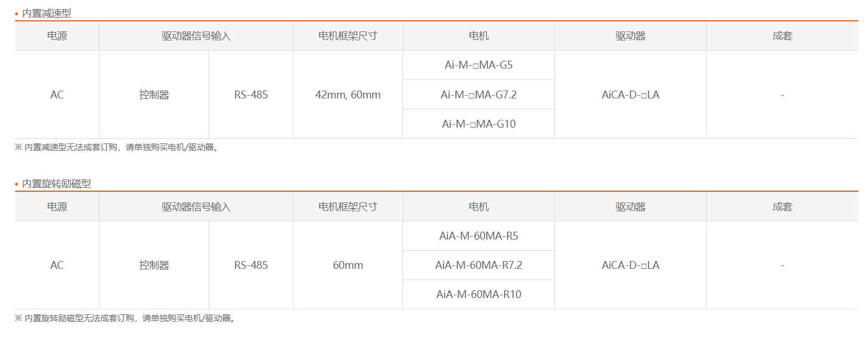868x338 pixels.
Task: Open the Ai-M-□MA-G10 motor entry
Action: (478, 124)
